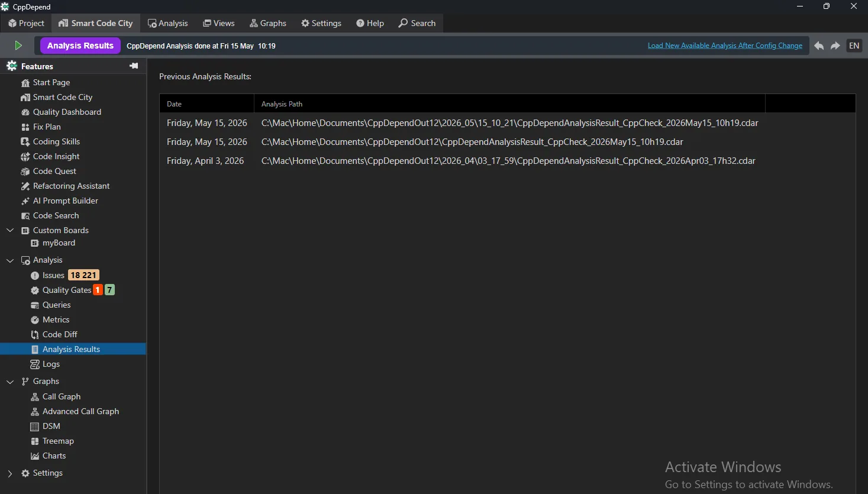The image size is (868, 494).
Task: Click the green 7 Quality Gates badge
Action: (109, 290)
